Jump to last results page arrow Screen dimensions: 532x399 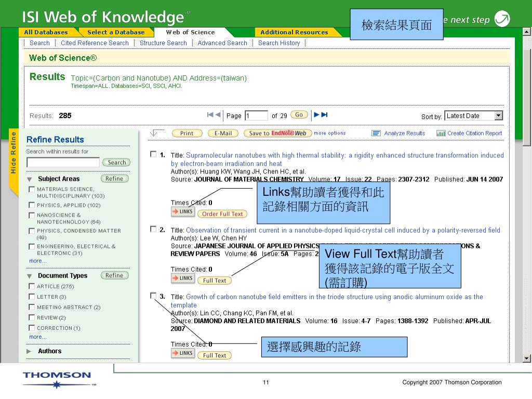(x=324, y=115)
